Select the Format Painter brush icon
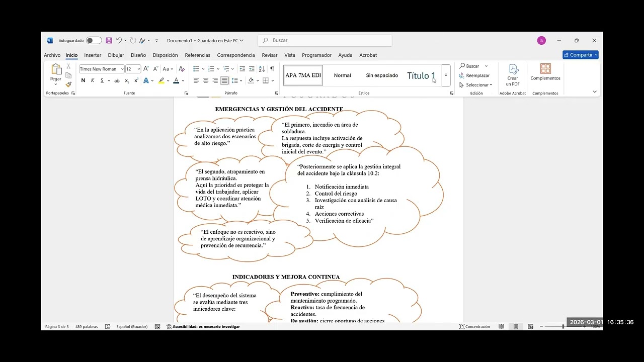The height and width of the screenshot is (362, 644). 68,84
